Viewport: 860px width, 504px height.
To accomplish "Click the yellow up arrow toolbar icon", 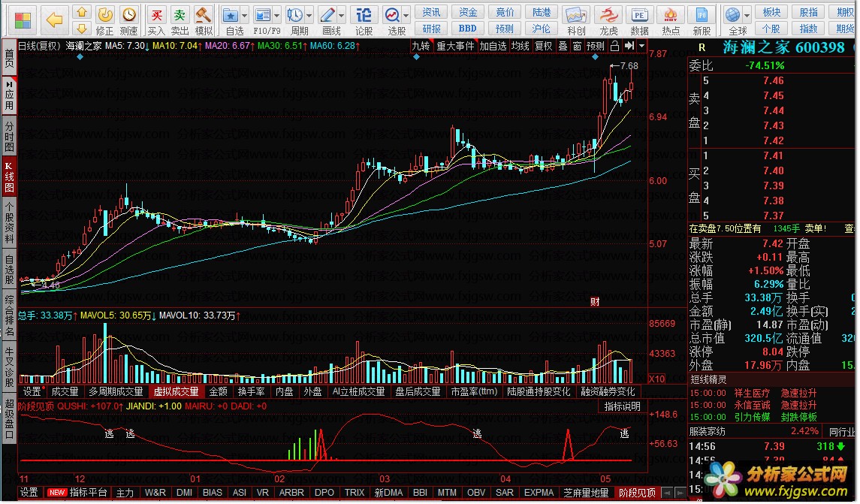I will (82, 12).
